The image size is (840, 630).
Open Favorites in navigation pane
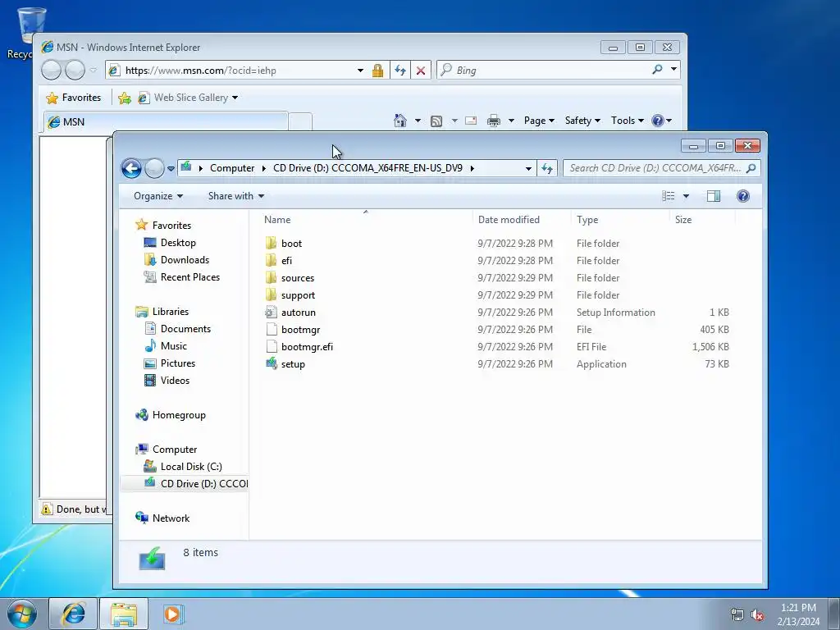click(x=171, y=225)
